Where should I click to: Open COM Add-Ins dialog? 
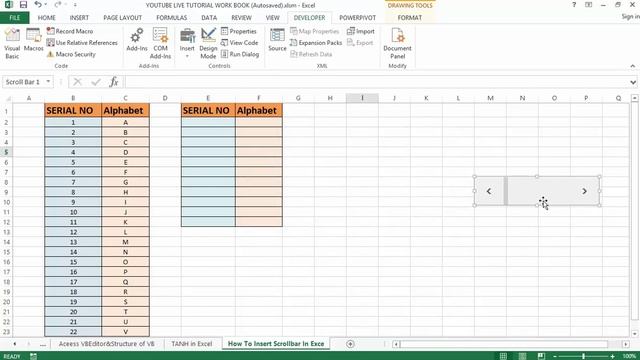(x=160, y=44)
